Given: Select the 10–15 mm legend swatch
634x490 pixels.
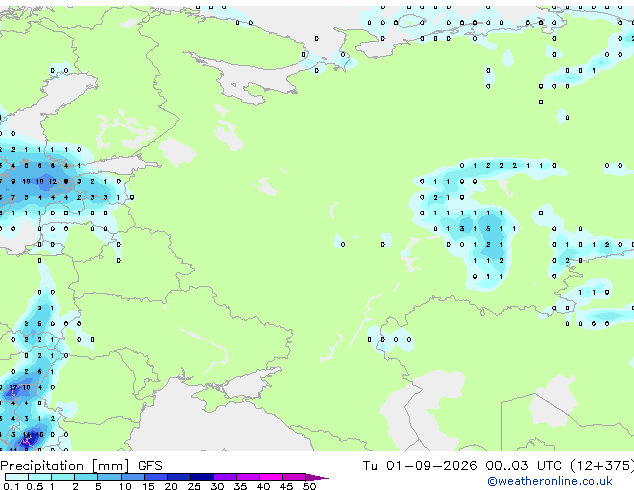Looking at the screenshot, I should coord(133,477).
